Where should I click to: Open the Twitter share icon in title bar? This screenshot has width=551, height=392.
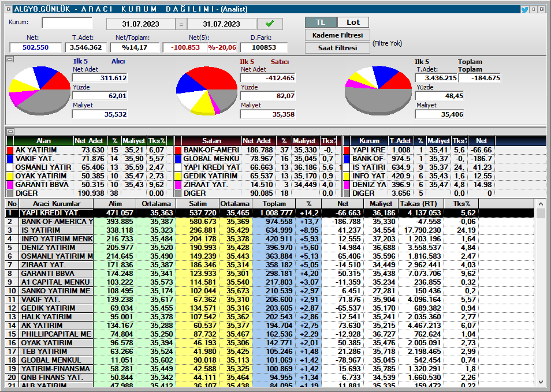point(524,9)
